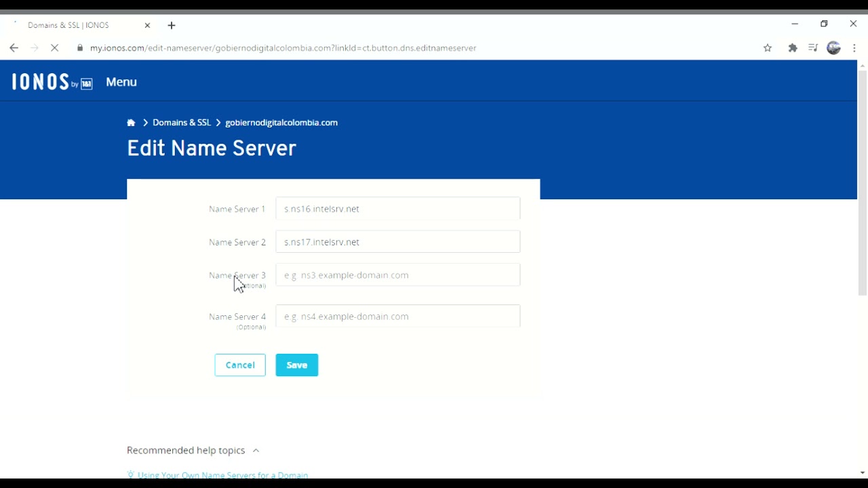This screenshot has width=868, height=488.
Task: Minimize the browser window
Action: [x=795, y=24]
